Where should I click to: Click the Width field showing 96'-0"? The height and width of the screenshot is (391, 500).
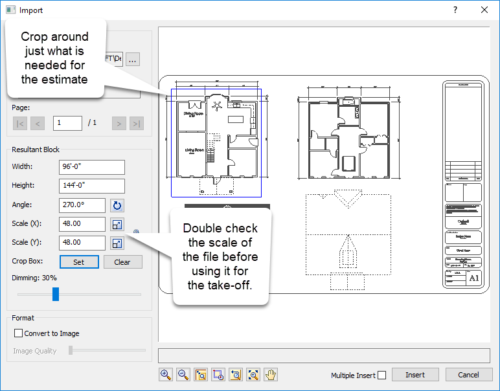pyautogui.click(x=92, y=167)
